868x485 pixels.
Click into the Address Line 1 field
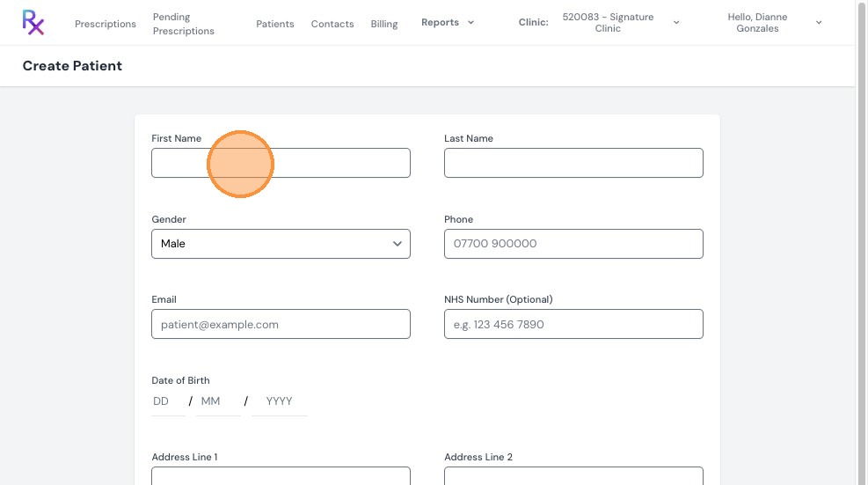[281, 476]
